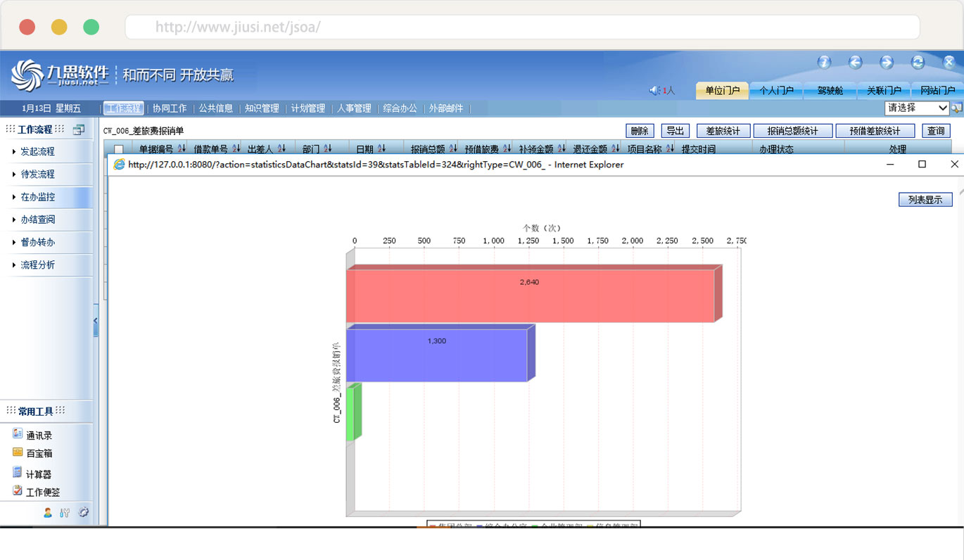The height and width of the screenshot is (560, 964).
Task: Click the forward arrow icon
Action: (x=887, y=63)
